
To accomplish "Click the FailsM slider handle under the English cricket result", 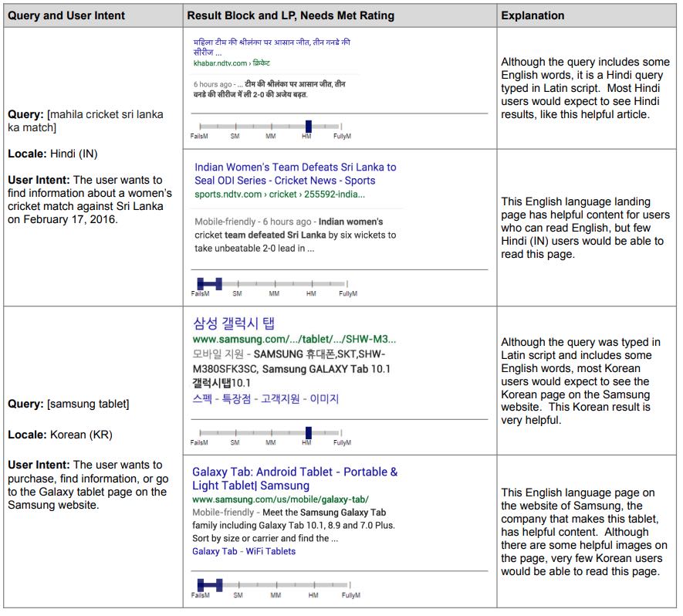I will click(x=208, y=283).
